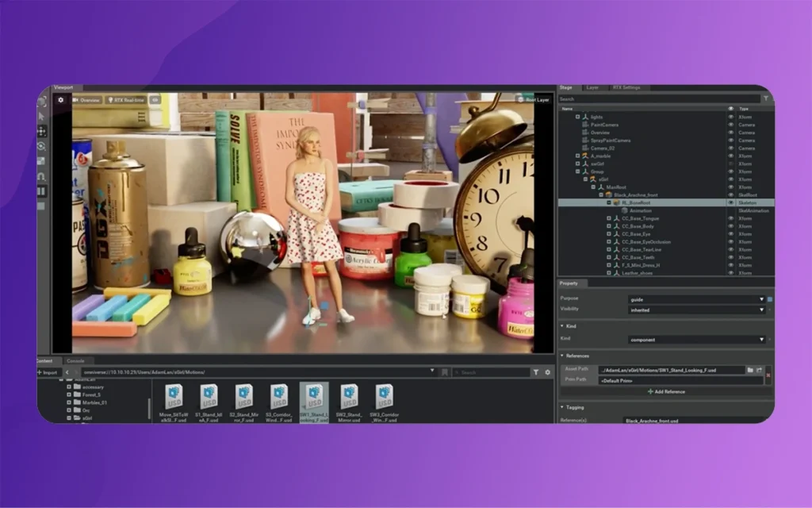Switch to the Stage tab
This screenshot has height=508, width=812.
566,87
